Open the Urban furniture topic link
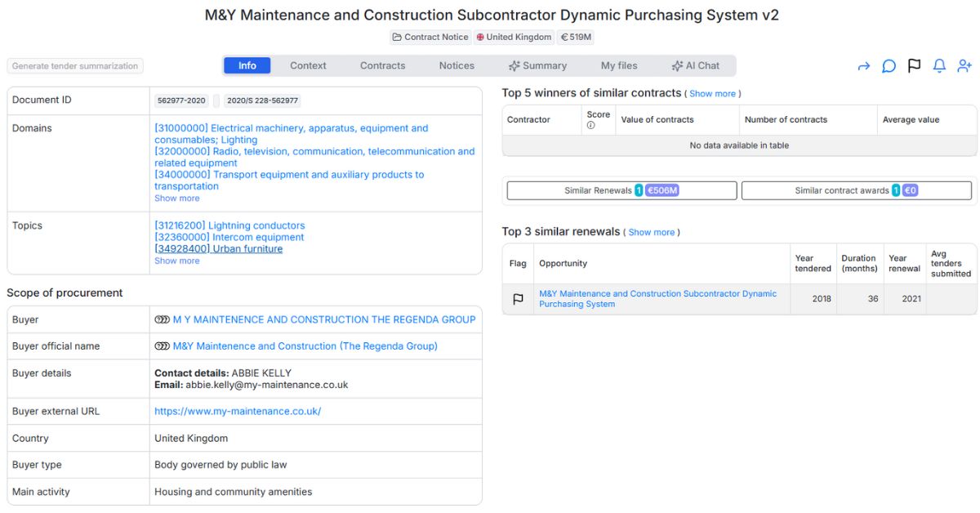 pos(218,249)
